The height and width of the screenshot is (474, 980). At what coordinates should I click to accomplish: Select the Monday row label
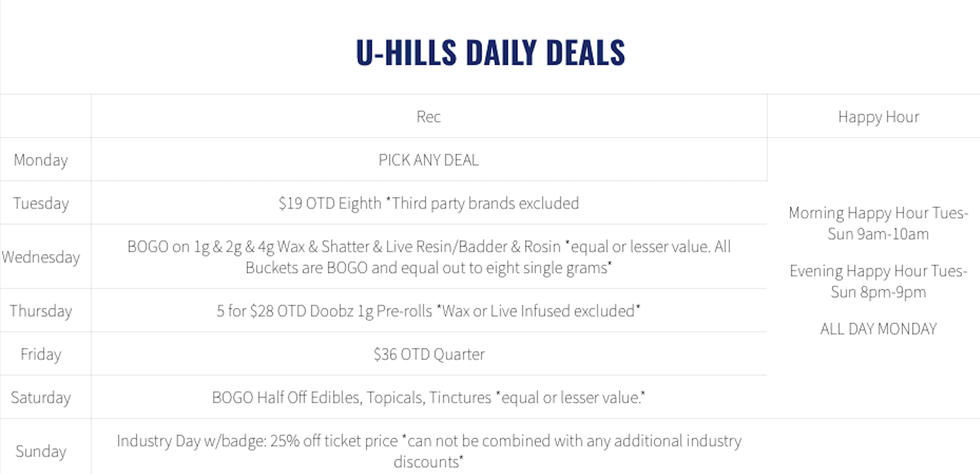pyautogui.click(x=41, y=160)
